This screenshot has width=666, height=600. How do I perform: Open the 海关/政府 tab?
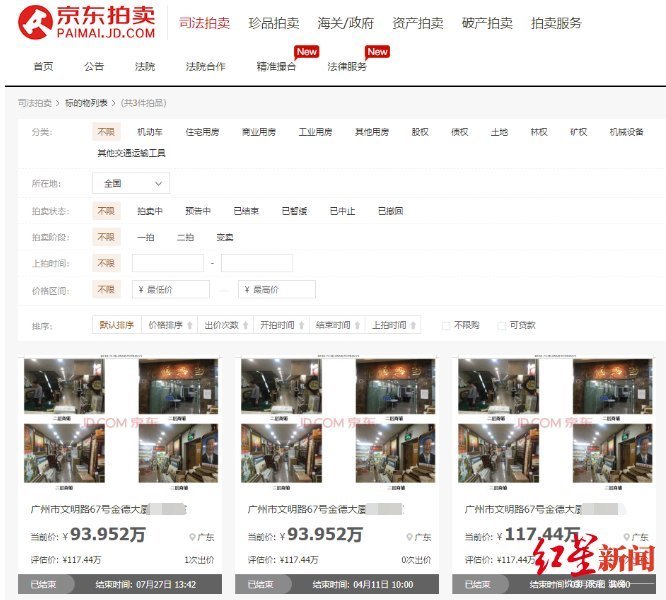(x=346, y=23)
